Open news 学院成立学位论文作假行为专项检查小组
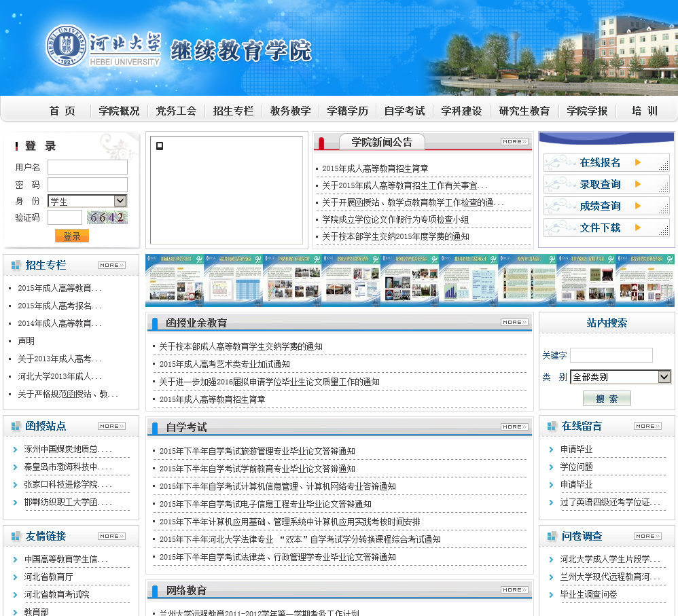This screenshot has width=678, height=616. click(395, 219)
